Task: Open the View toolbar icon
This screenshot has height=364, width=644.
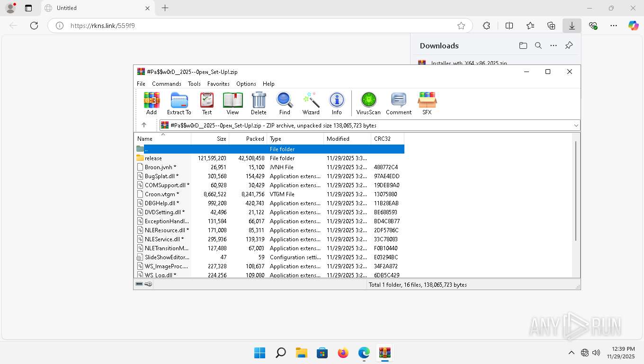Action: point(233,103)
